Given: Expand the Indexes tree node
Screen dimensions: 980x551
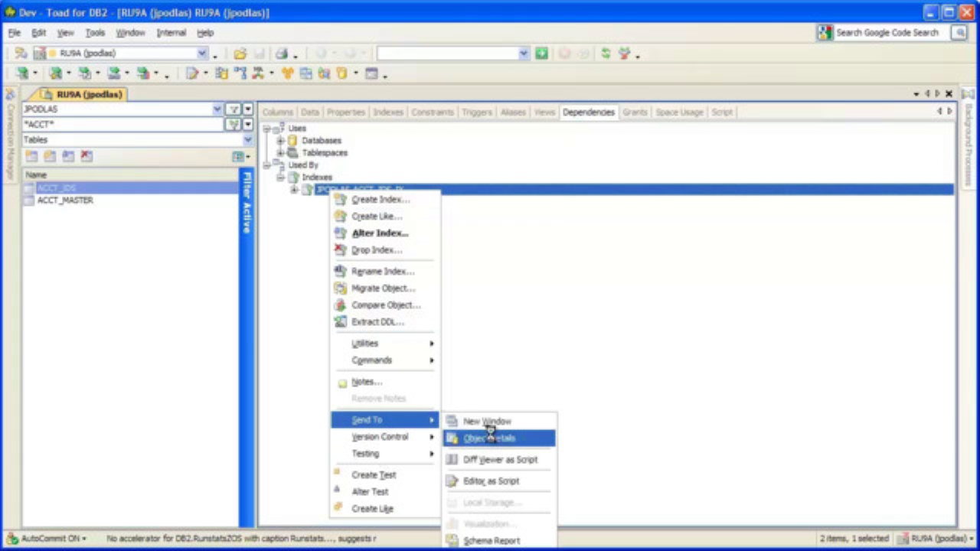Looking at the screenshot, I should click(x=280, y=177).
